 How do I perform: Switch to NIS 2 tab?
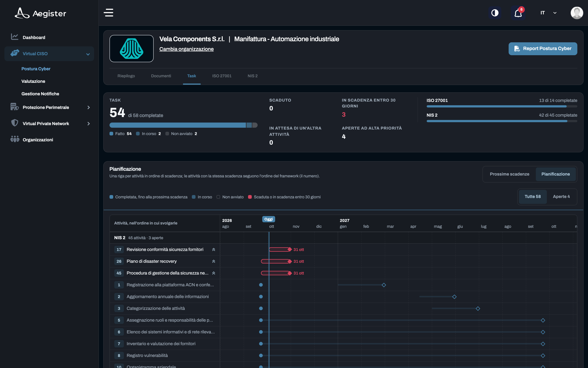(252, 76)
